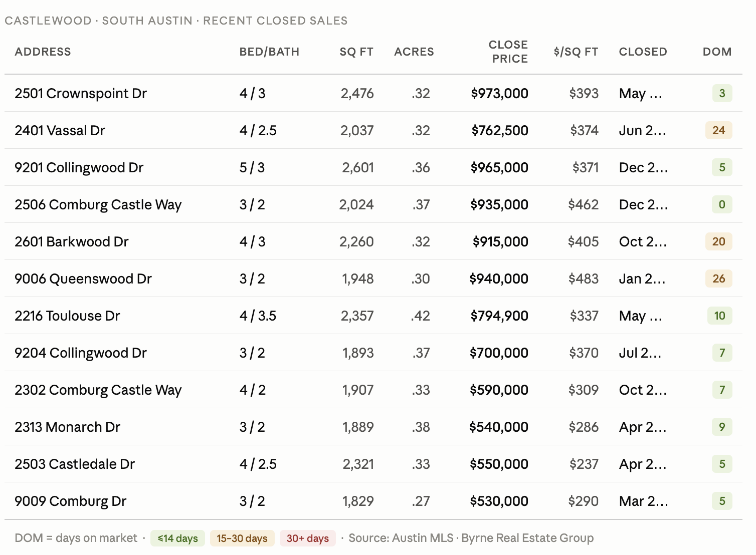Click the CLOSE PRICE column header

click(x=508, y=52)
